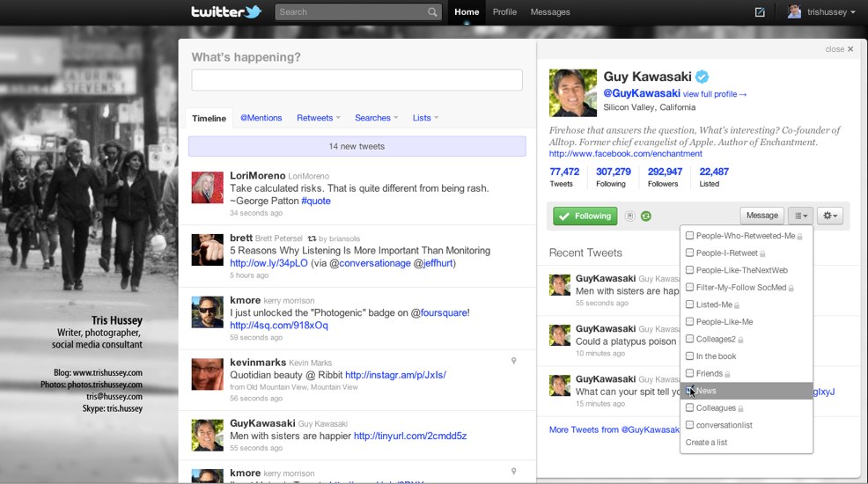Check the People-Like-Me list

tap(689, 321)
